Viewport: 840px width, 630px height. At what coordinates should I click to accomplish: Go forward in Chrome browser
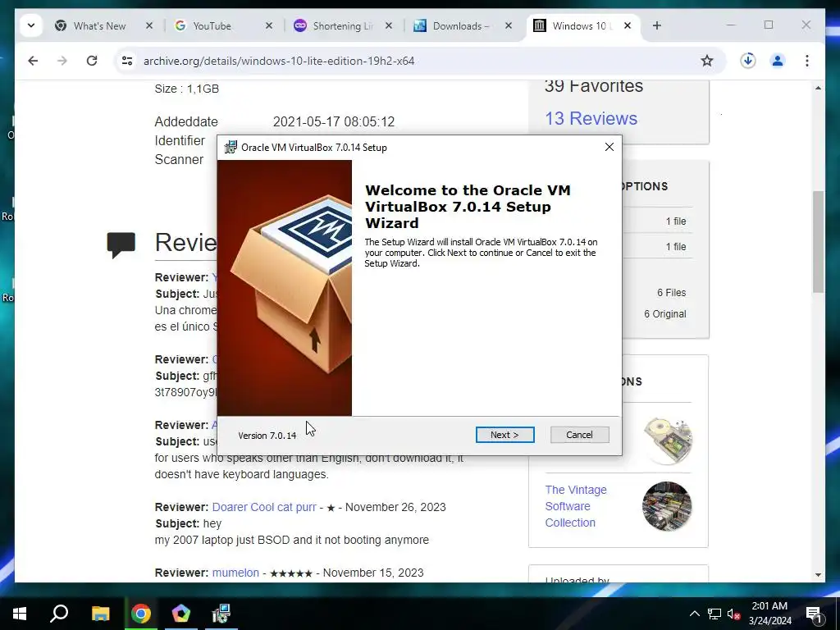click(x=62, y=61)
